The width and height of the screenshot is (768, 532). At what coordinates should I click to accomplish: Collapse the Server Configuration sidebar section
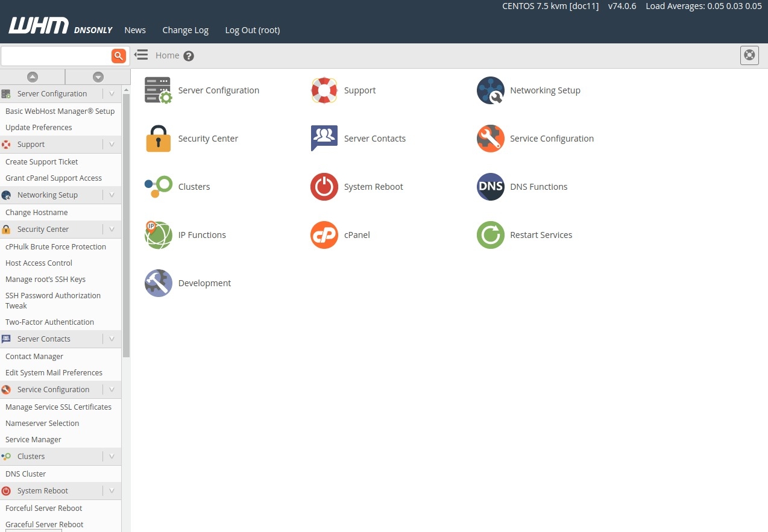click(112, 94)
